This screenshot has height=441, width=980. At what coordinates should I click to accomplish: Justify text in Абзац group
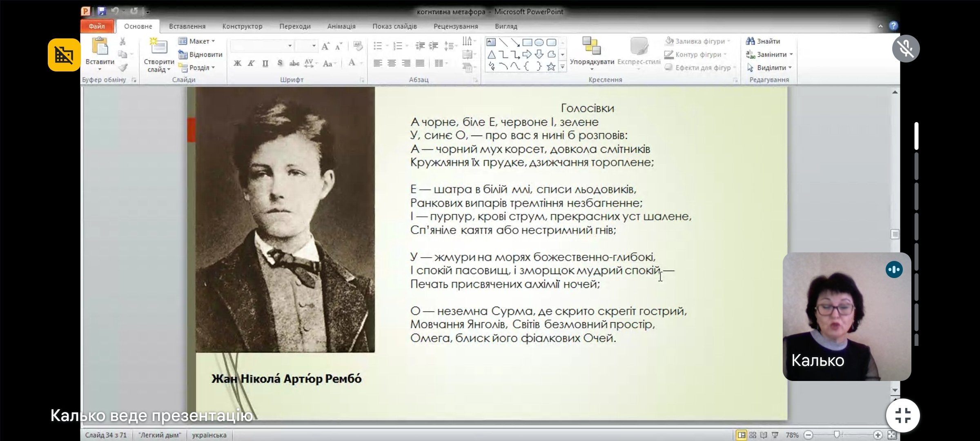point(420,63)
